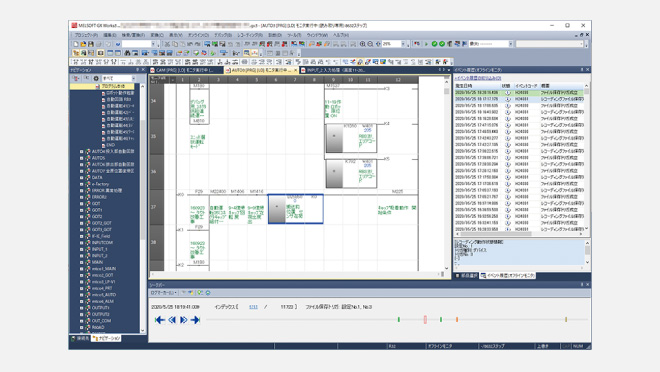Open the filter dropdown in navigation panel
Screen dimensions: 660x372
click(133, 78)
